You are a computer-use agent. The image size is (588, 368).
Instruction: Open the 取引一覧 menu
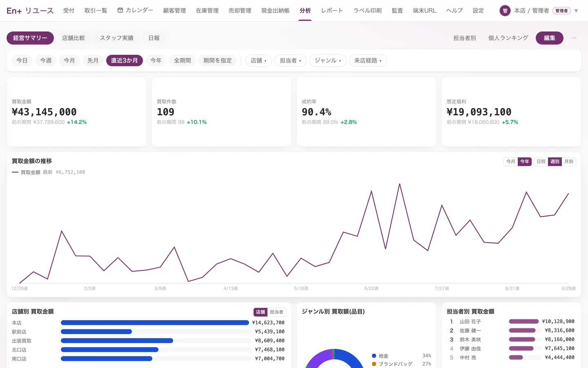point(96,11)
